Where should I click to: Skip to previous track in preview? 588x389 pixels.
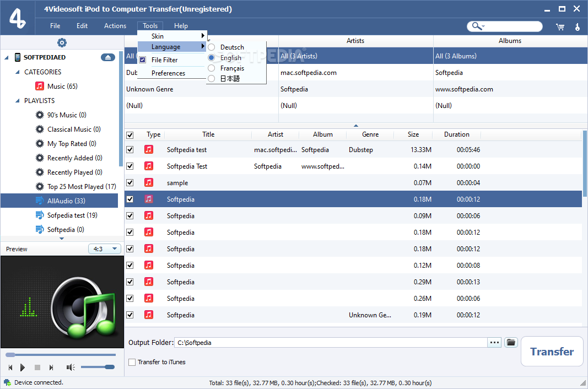[10, 368]
